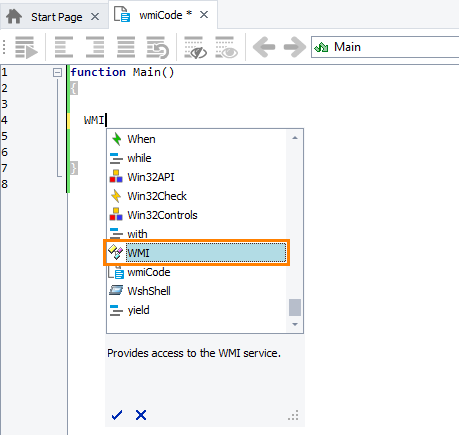Collapse the Main function code block
This screenshot has width=459, height=435.
[x=57, y=72]
